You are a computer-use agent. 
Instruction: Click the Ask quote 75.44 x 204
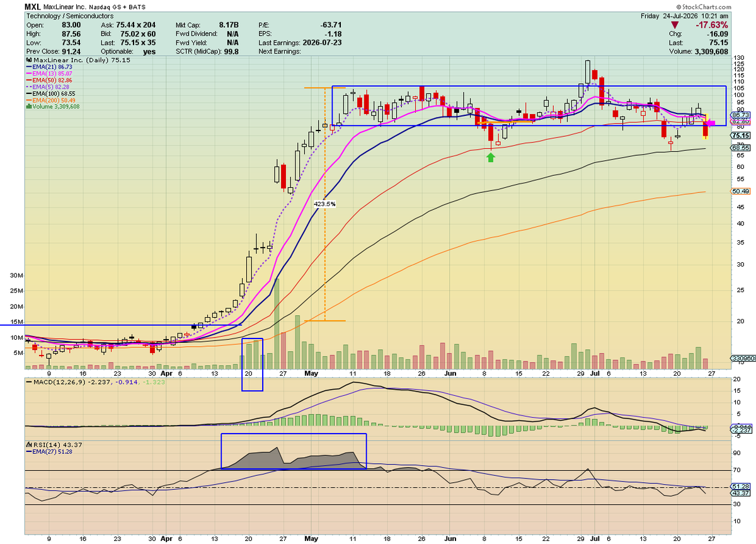(x=137, y=25)
